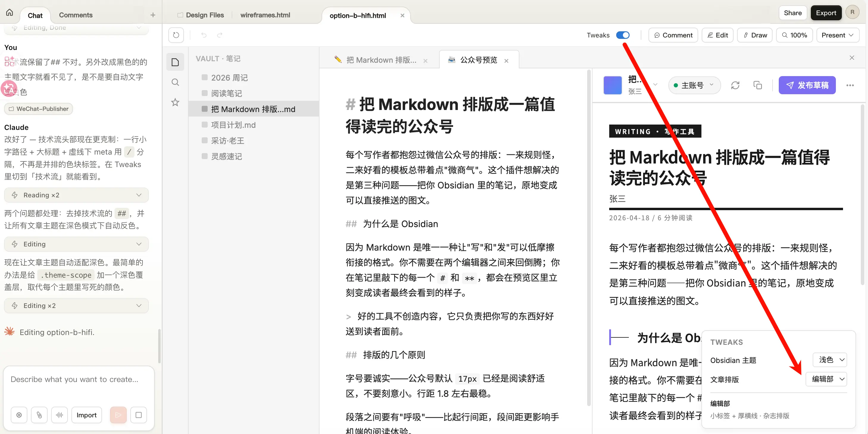Click the voice input waveform icon
Viewport: 868px width, 434px height.
pos(59,415)
